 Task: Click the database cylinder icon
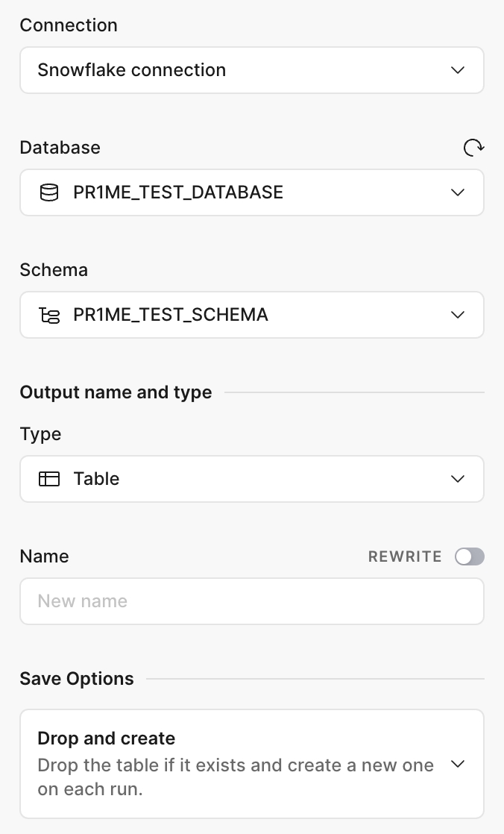tap(49, 192)
